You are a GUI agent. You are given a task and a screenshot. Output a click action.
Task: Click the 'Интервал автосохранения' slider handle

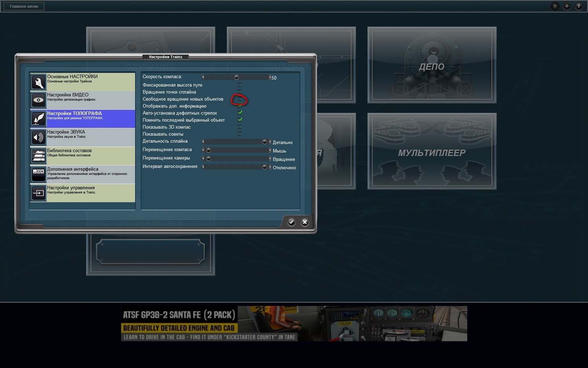(264, 167)
